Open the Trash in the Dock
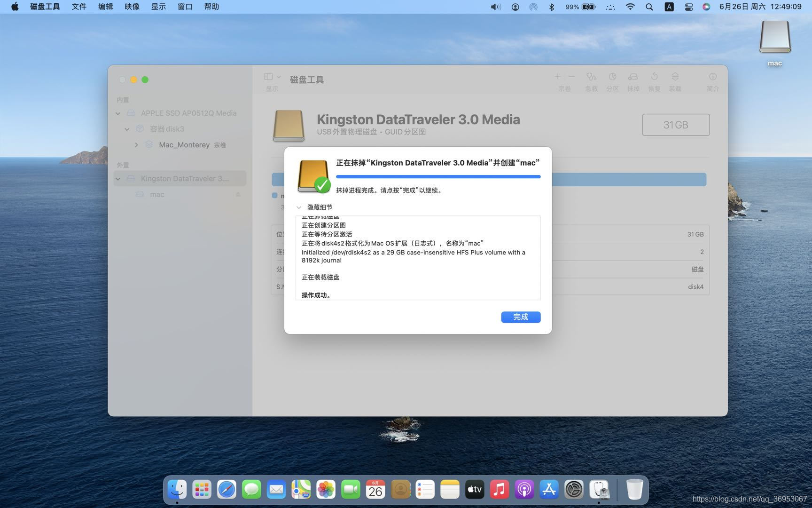The height and width of the screenshot is (508, 812). (x=634, y=490)
